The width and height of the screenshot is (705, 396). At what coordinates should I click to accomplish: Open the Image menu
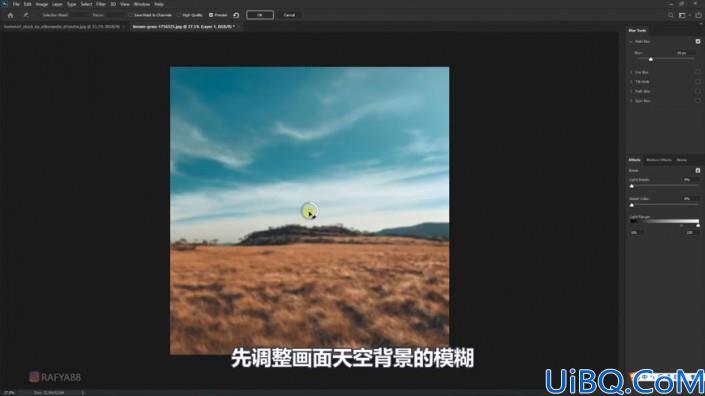point(41,4)
